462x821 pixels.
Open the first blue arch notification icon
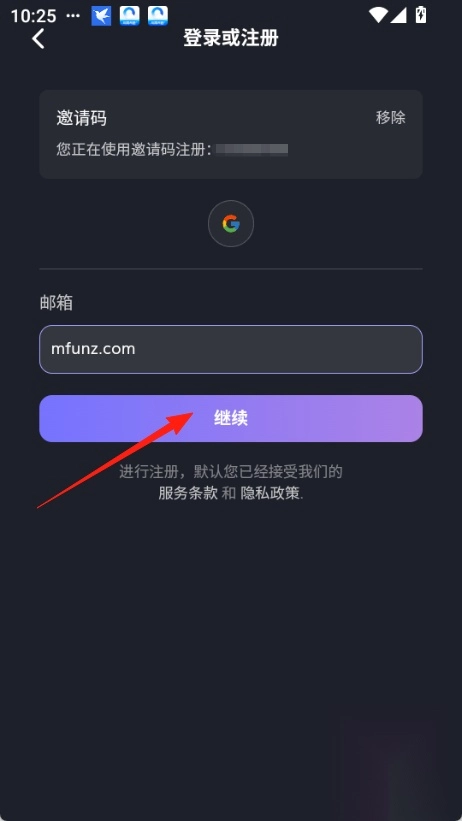129,16
